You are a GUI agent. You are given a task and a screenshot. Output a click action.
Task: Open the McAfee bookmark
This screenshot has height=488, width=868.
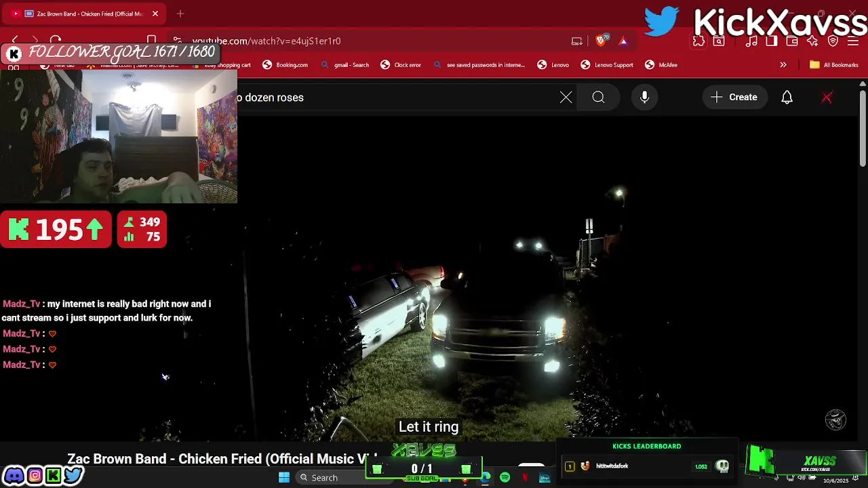pos(661,65)
